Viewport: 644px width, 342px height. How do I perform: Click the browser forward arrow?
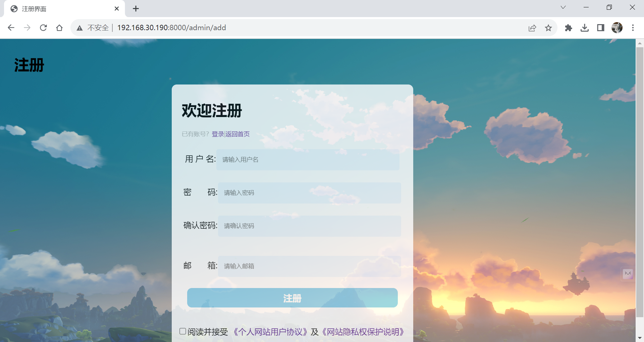point(27,28)
